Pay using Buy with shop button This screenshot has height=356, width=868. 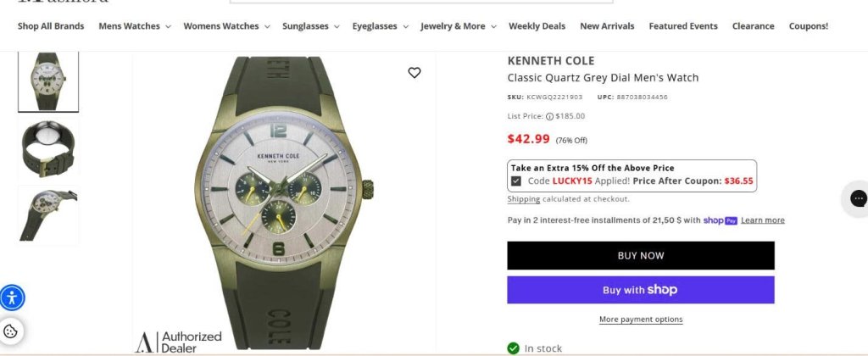641,290
